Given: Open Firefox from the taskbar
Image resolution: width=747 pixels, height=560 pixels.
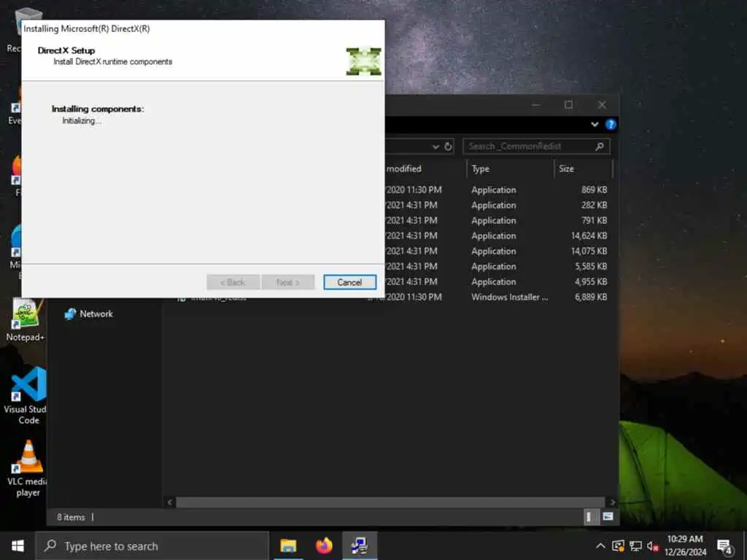Looking at the screenshot, I should point(324,545).
